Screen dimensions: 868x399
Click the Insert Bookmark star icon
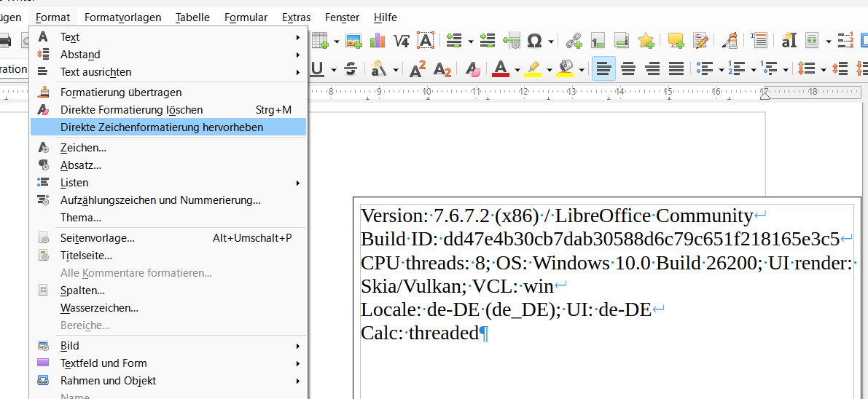pos(645,41)
